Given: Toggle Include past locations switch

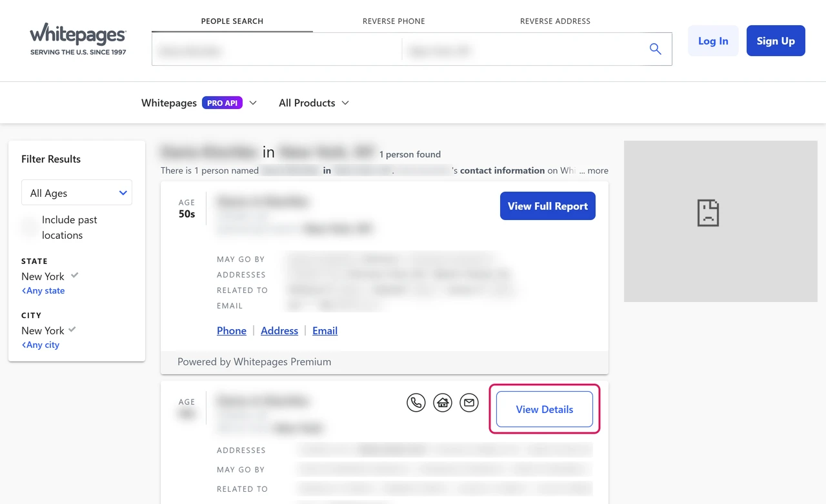Looking at the screenshot, I should point(30,227).
